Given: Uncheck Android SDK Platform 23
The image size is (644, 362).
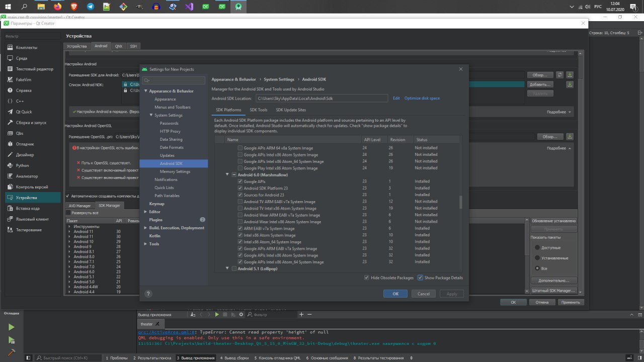Looking at the screenshot, I should coord(240,188).
